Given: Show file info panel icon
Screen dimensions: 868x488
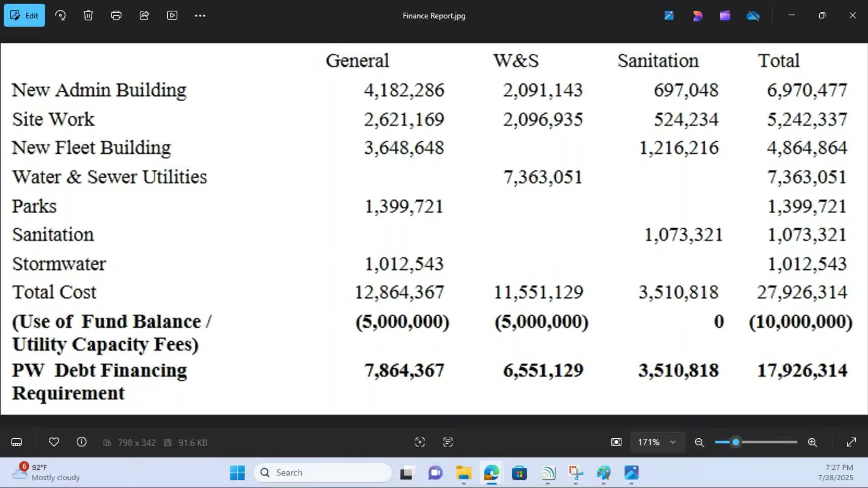Looking at the screenshot, I should tap(81, 442).
